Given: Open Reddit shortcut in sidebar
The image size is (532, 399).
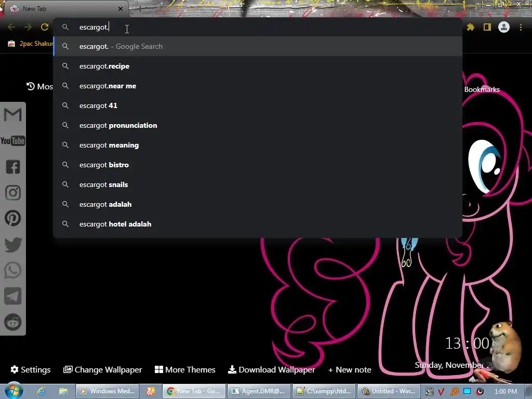Looking at the screenshot, I should [x=13, y=322].
